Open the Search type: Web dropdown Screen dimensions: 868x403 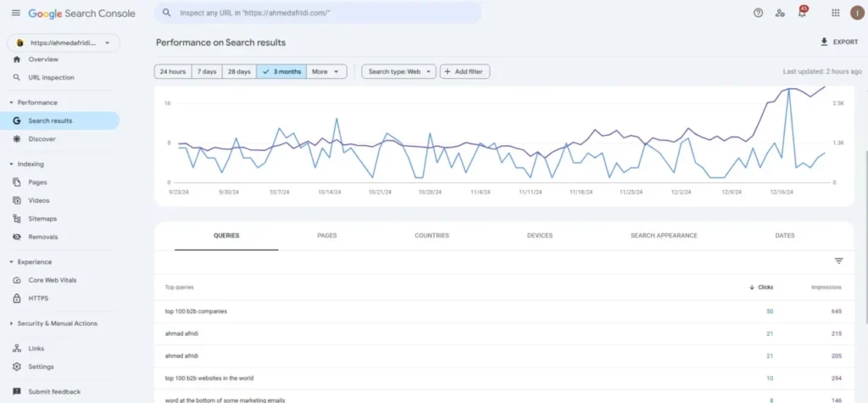coord(398,72)
